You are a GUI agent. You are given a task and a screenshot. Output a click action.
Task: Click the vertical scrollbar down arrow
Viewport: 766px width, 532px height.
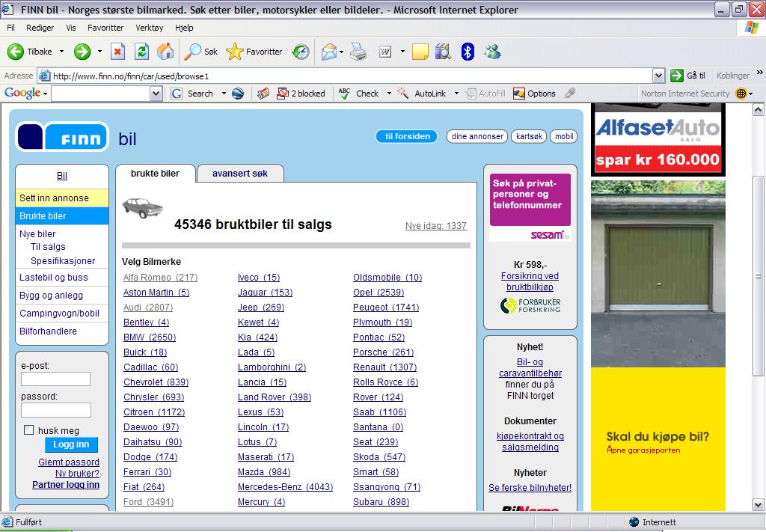point(759,504)
